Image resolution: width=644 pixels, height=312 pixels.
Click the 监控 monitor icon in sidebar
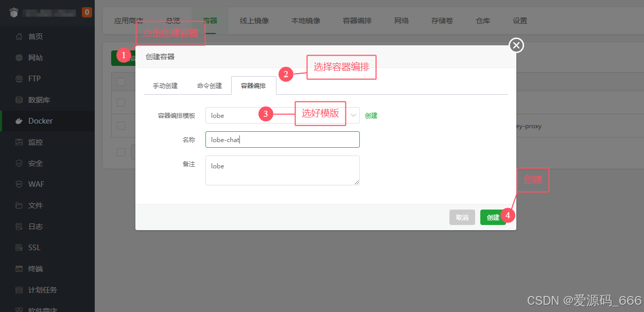(19, 142)
